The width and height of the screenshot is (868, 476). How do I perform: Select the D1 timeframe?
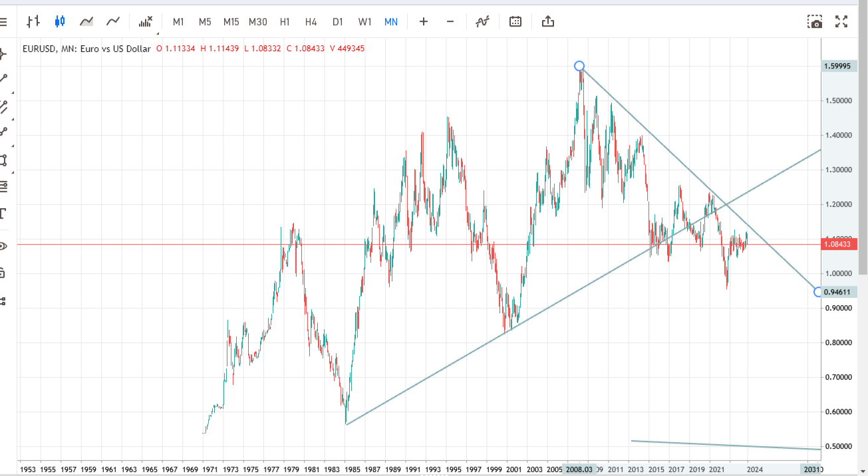[x=338, y=22]
